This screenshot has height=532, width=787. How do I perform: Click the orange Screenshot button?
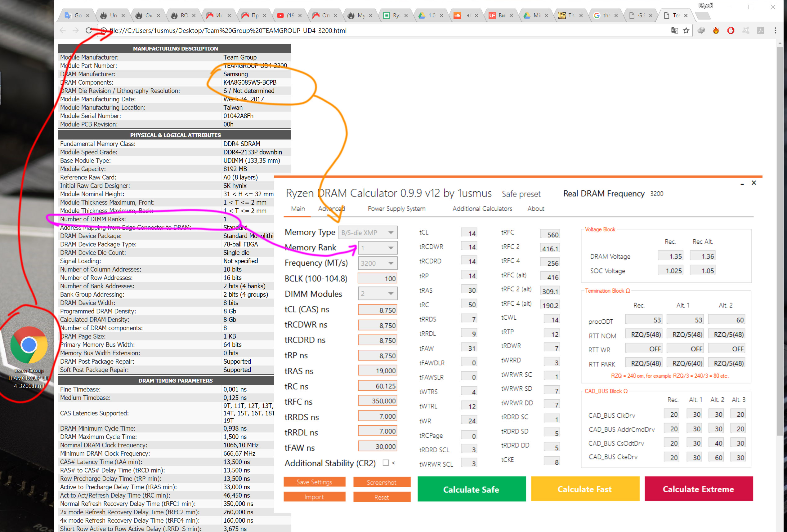coord(382,482)
